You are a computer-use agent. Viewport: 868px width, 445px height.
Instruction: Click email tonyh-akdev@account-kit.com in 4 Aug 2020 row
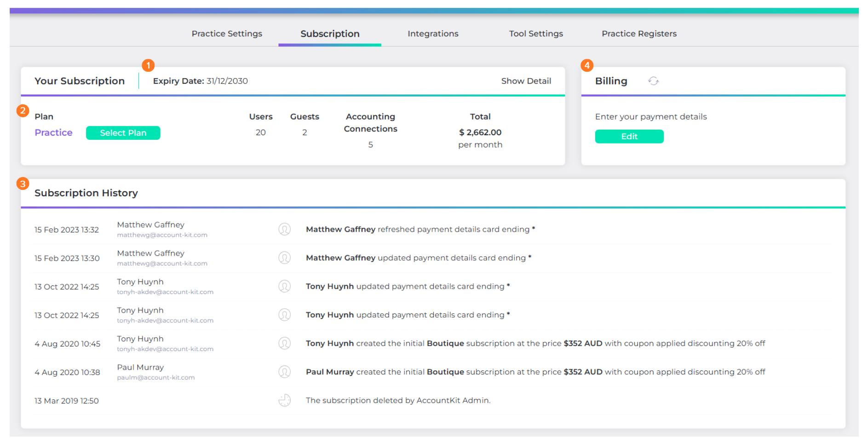(x=165, y=349)
